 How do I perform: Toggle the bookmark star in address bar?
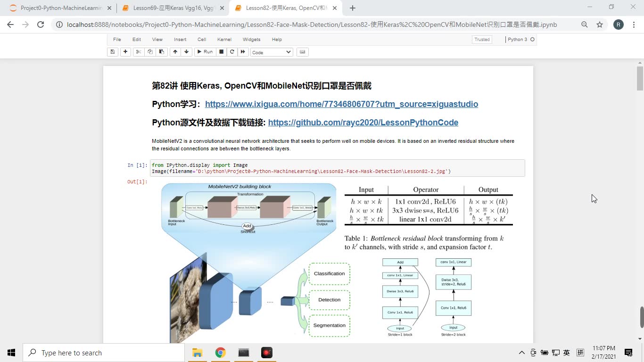(x=599, y=24)
